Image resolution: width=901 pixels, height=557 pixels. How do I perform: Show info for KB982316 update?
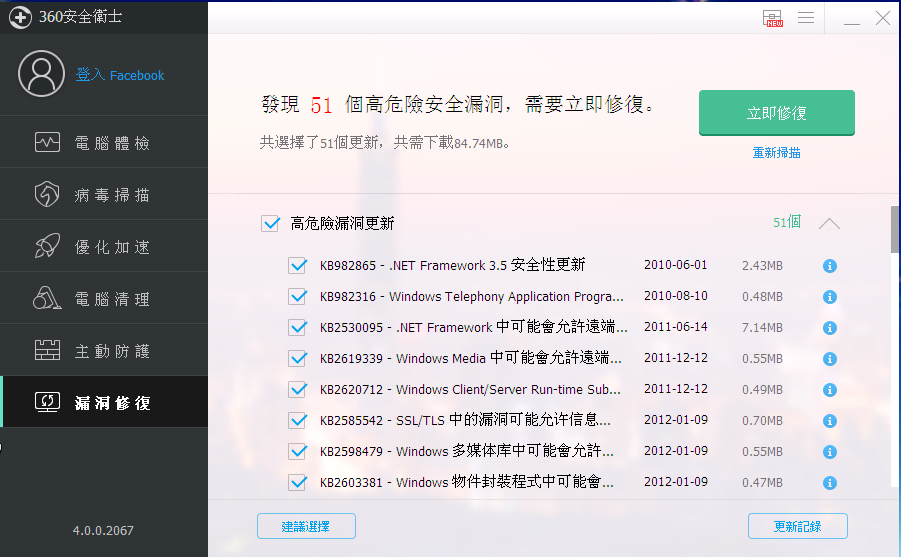click(829, 297)
